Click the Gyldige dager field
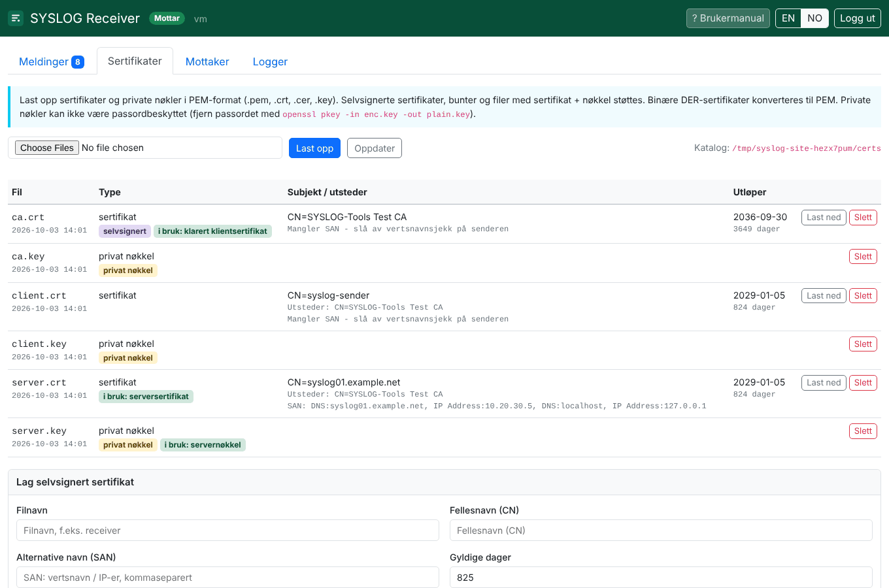The image size is (889, 588). click(x=661, y=578)
